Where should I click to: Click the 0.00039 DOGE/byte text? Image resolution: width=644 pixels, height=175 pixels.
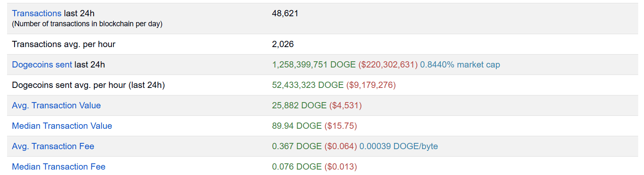[399, 146]
